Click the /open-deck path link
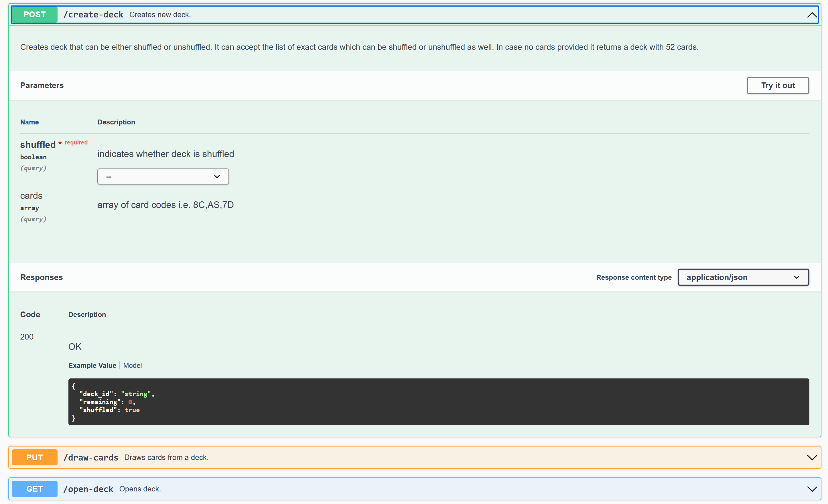The image size is (828, 504). click(88, 489)
